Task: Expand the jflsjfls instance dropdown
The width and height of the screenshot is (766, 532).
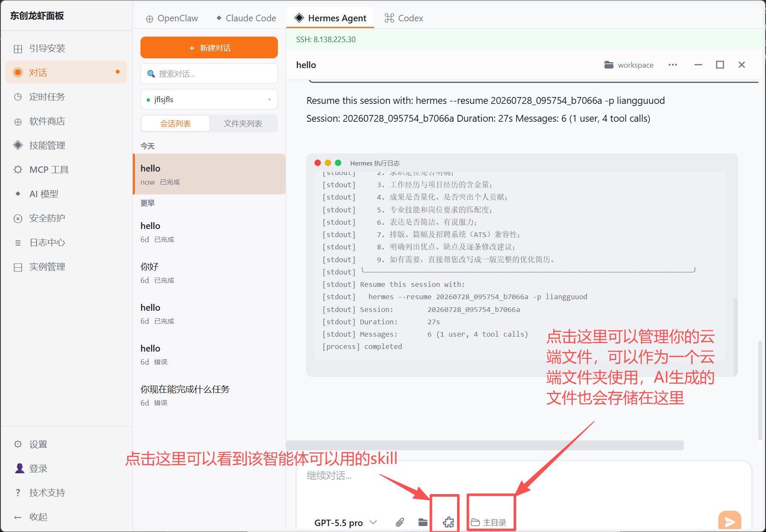Action: 209,99
